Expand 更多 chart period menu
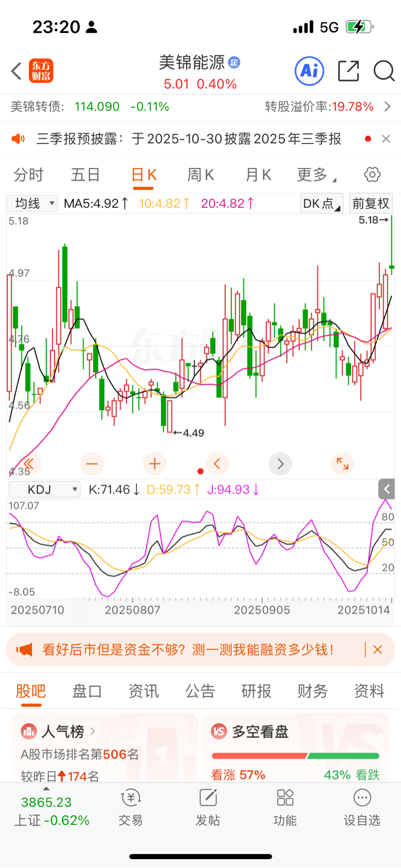This screenshot has width=401, height=868. [317, 174]
